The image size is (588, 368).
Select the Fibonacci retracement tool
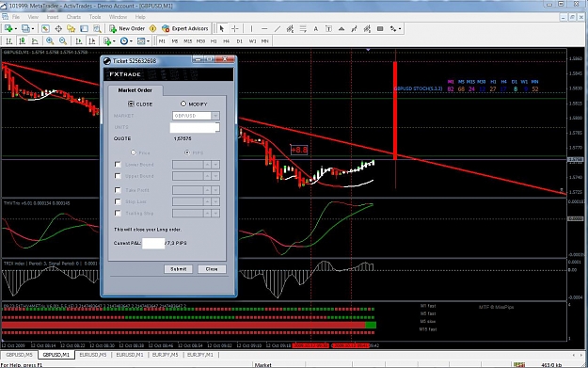(x=303, y=28)
